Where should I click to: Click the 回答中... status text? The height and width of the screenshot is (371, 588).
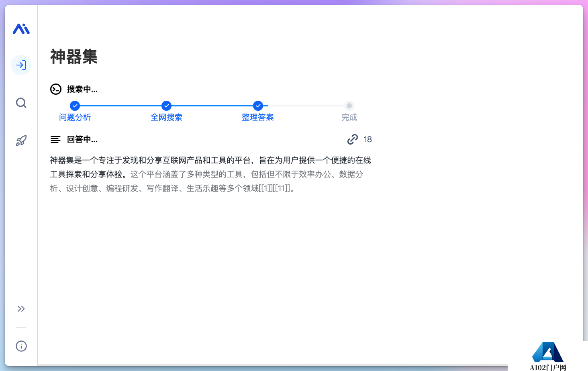pyautogui.click(x=82, y=139)
